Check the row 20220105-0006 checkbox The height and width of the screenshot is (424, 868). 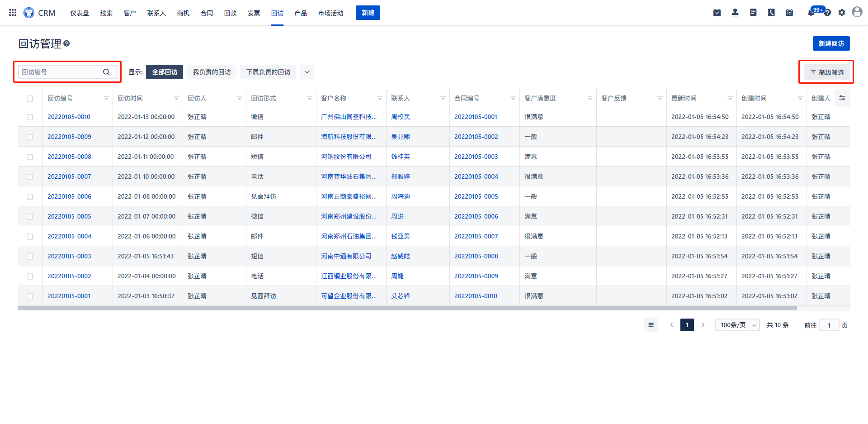coord(30,197)
